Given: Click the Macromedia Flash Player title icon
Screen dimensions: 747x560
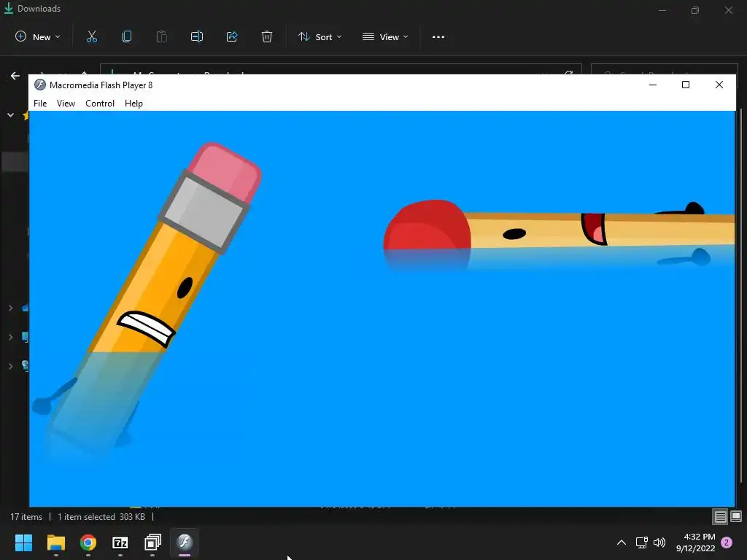Looking at the screenshot, I should click(40, 85).
